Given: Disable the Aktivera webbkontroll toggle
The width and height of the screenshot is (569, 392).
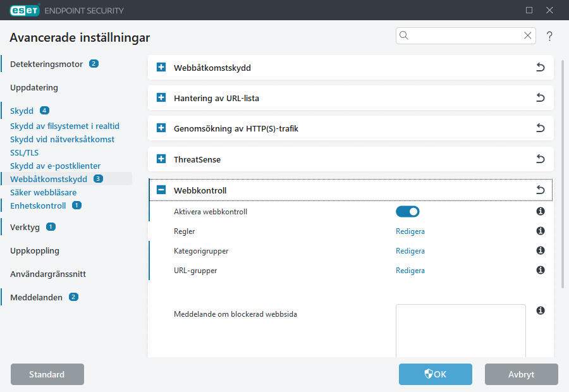Looking at the screenshot, I should pos(407,212).
